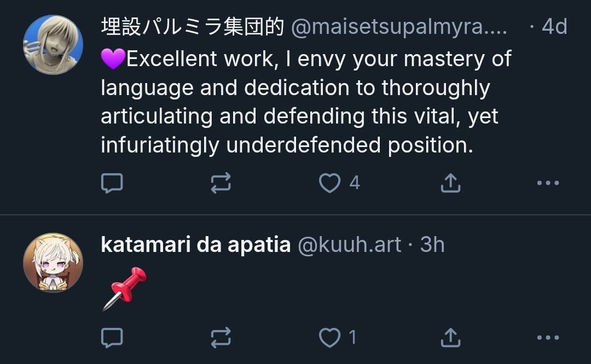This screenshot has width=591, height=364.
Task: Open the 4d timestamp link
Action: pos(554,27)
